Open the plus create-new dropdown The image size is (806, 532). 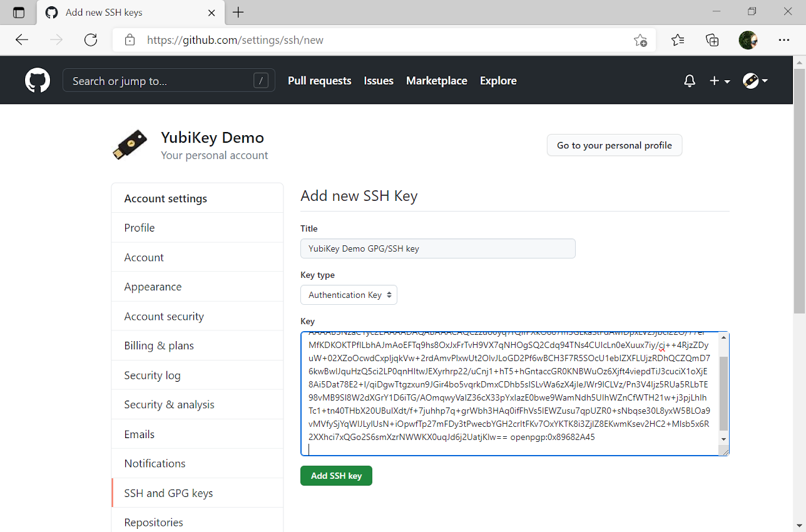click(720, 81)
